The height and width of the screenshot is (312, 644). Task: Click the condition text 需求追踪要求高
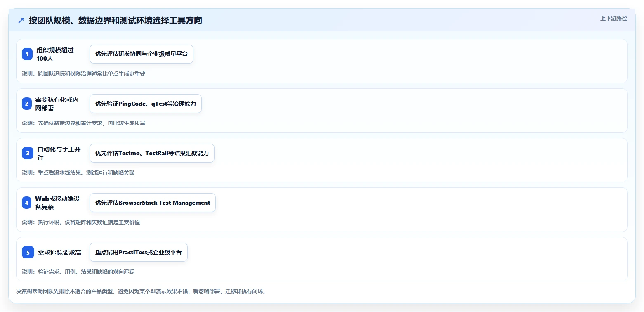pos(59,252)
